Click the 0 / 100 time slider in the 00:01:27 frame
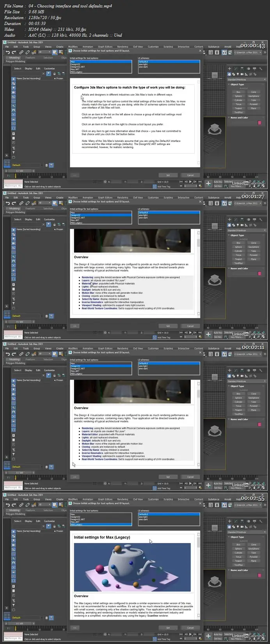Viewport: 270px width, 644px height. (20, 322)
